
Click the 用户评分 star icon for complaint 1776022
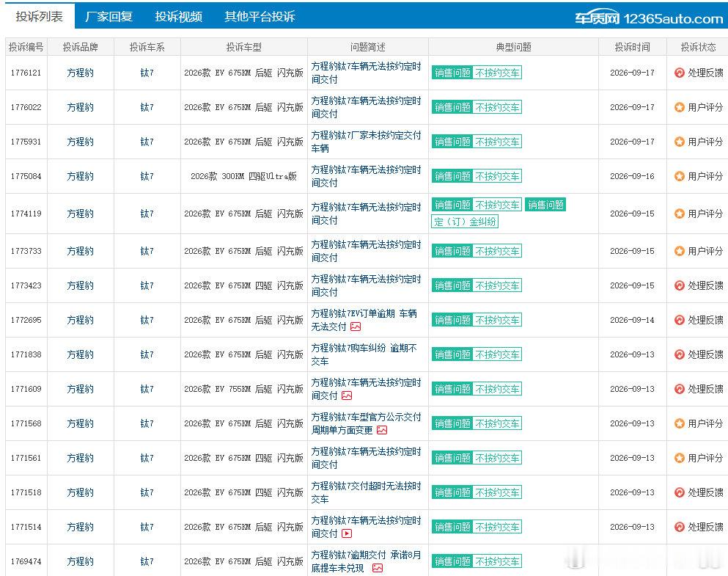[680, 107]
